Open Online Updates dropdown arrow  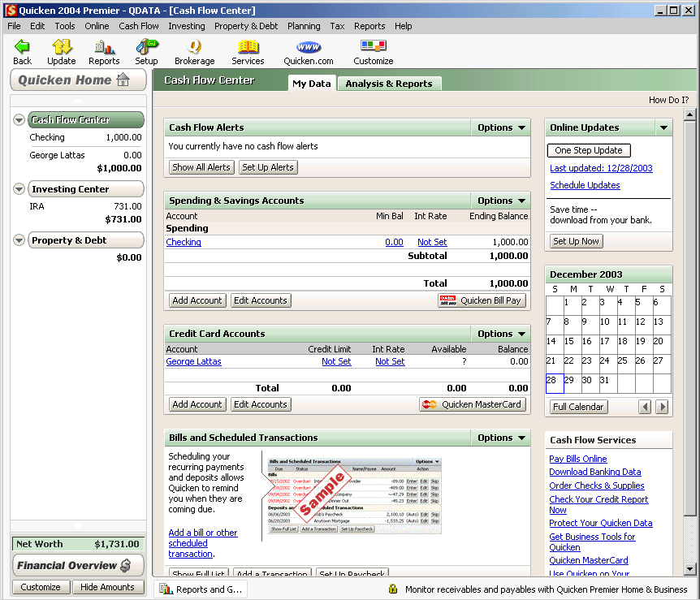pyautogui.click(x=663, y=127)
